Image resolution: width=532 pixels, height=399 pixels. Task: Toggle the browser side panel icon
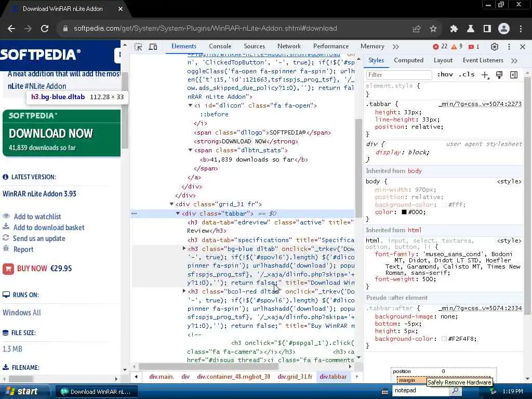point(487,29)
